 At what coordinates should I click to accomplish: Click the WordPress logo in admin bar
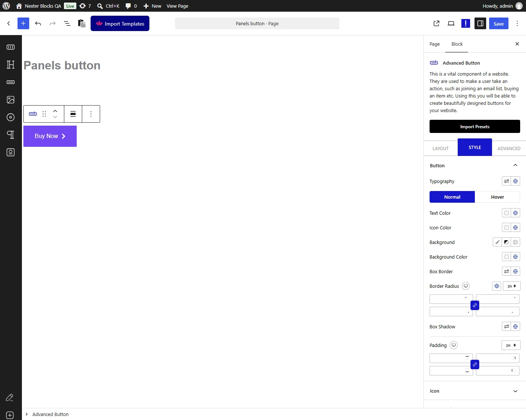click(6, 6)
